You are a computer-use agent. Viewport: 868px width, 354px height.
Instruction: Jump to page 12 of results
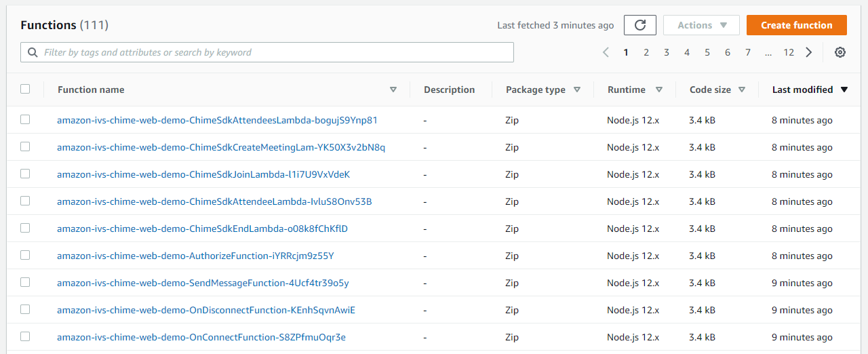tap(789, 52)
